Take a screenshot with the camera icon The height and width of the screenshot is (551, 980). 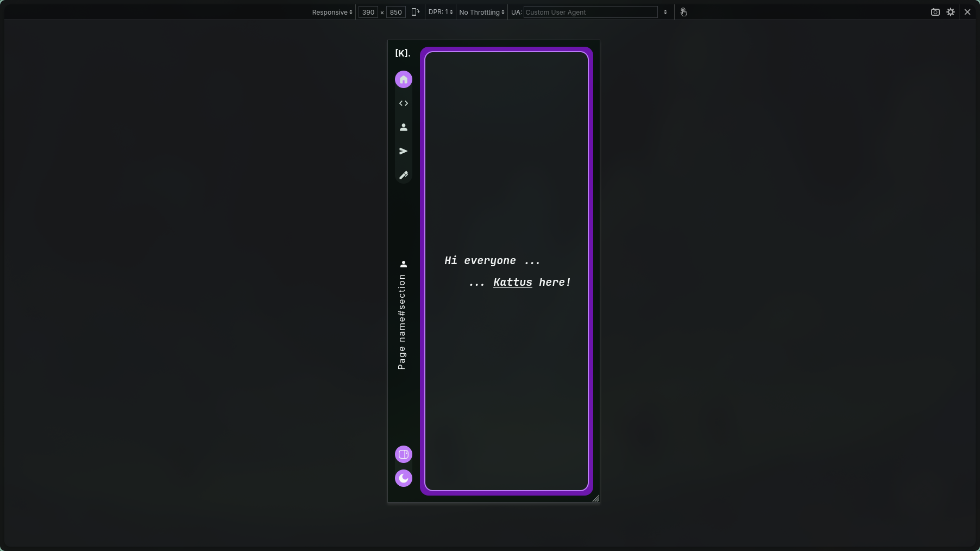click(x=935, y=12)
